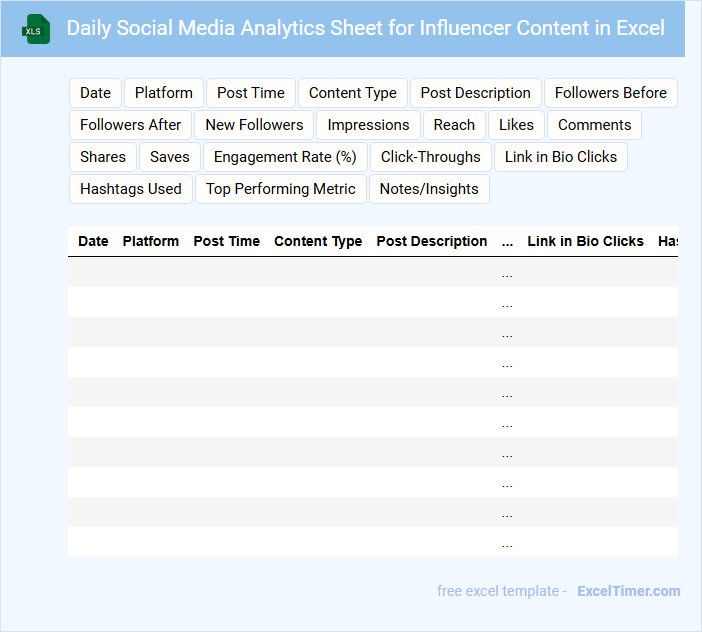This screenshot has width=702, height=632.
Task: Click the Post Description column header
Action: pyautogui.click(x=432, y=241)
